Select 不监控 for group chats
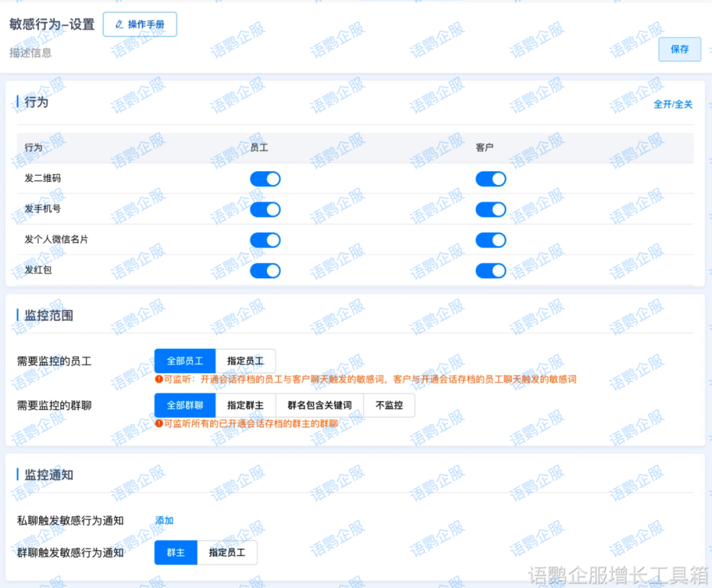 [389, 405]
